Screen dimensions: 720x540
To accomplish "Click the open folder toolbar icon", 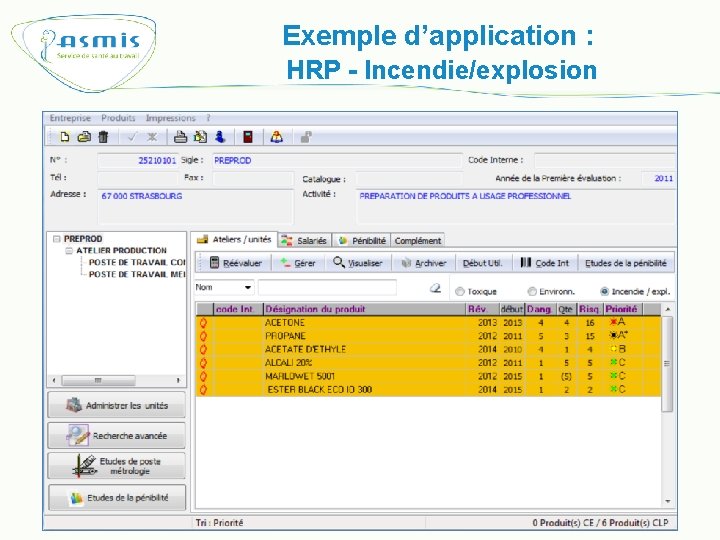I will [84, 137].
